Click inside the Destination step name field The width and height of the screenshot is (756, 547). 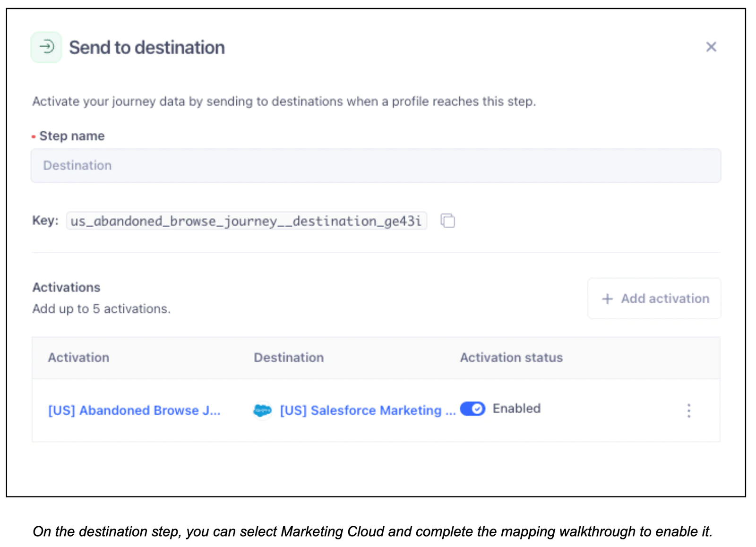[x=376, y=165]
